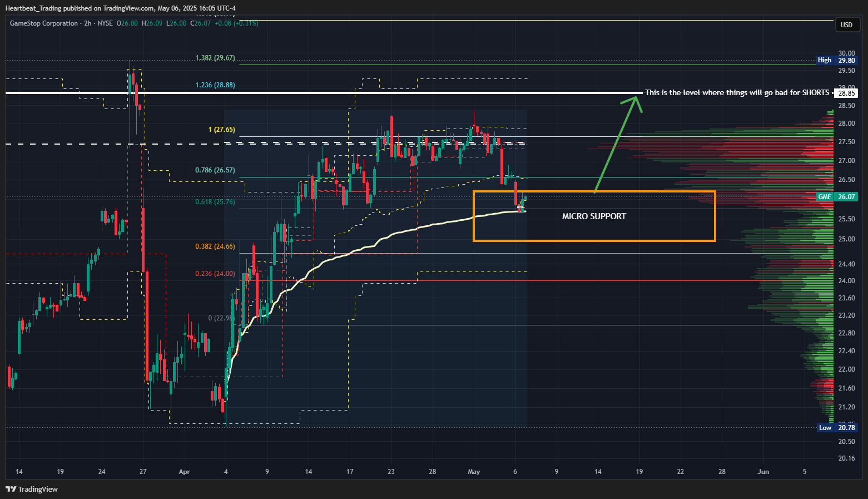Click the 1.236 (28.88) Fibonacci label
The height and width of the screenshot is (499, 868).
pyautogui.click(x=215, y=85)
